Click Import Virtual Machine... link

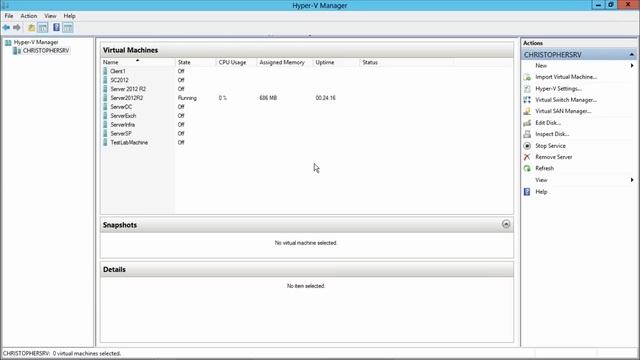pos(566,77)
